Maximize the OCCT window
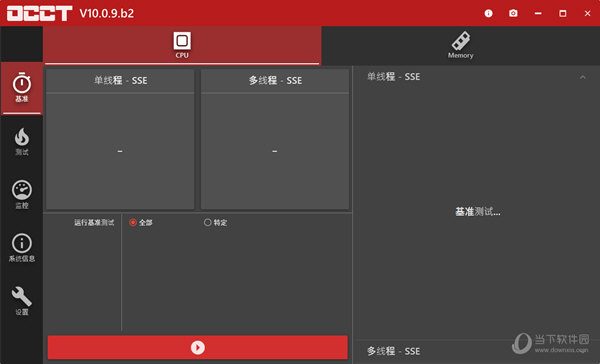The height and width of the screenshot is (364, 600). point(562,13)
